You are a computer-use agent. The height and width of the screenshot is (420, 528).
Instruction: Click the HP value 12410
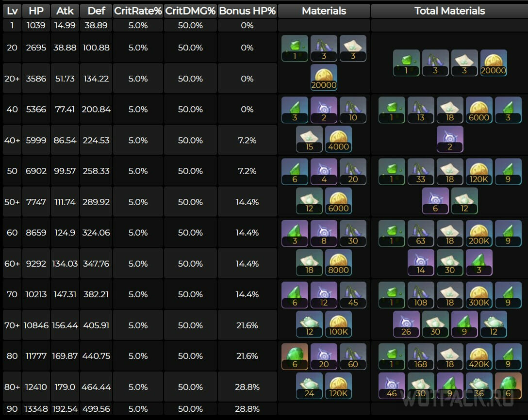click(x=36, y=387)
